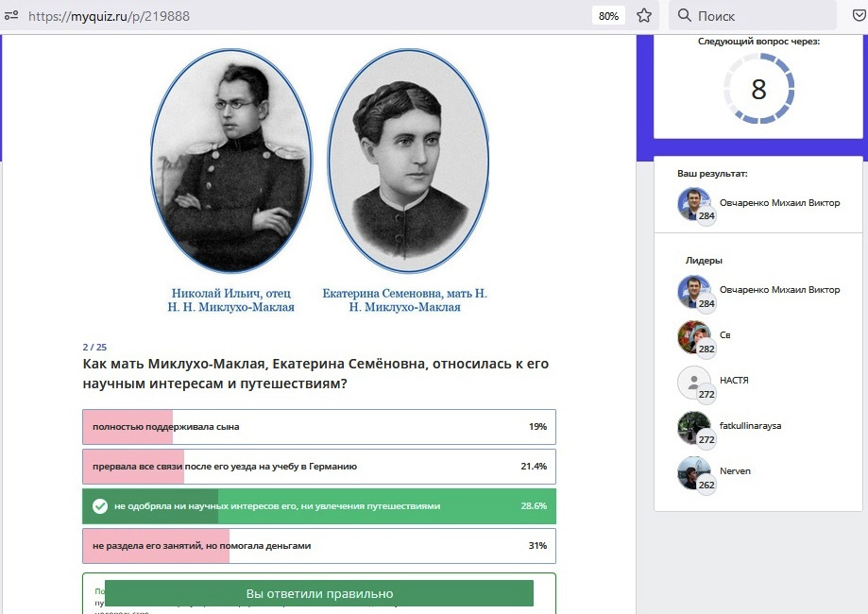Viewport: 868px width, 614px height.
Task: Click the green checkmark on correct answer
Action: pyautogui.click(x=99, y=506)
